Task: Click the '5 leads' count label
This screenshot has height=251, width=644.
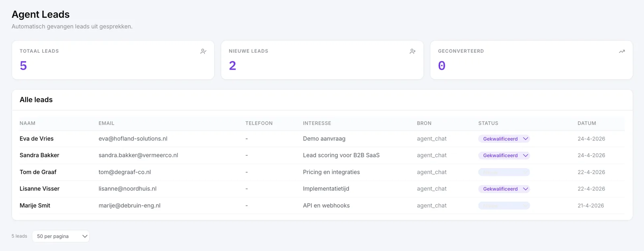Action: click(x=19, y=236)
